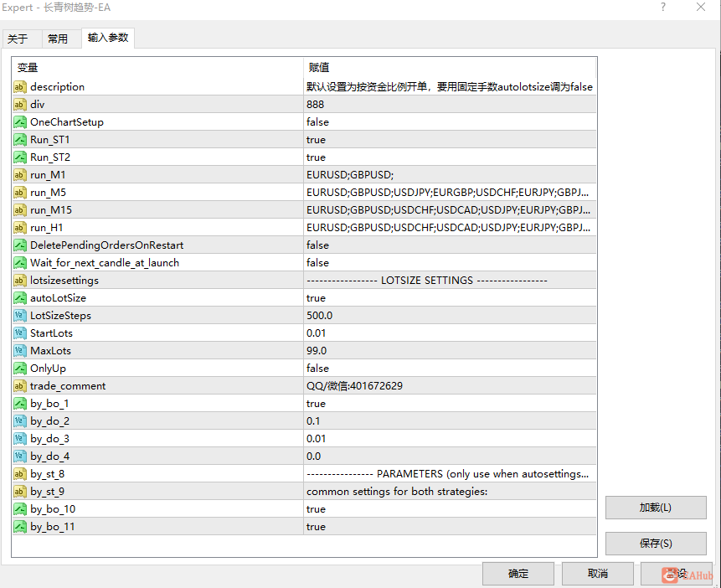Viewport: 721px width, 588px height.
Task: Click the help question mark icon in title bar
Action: click(662, 7)
